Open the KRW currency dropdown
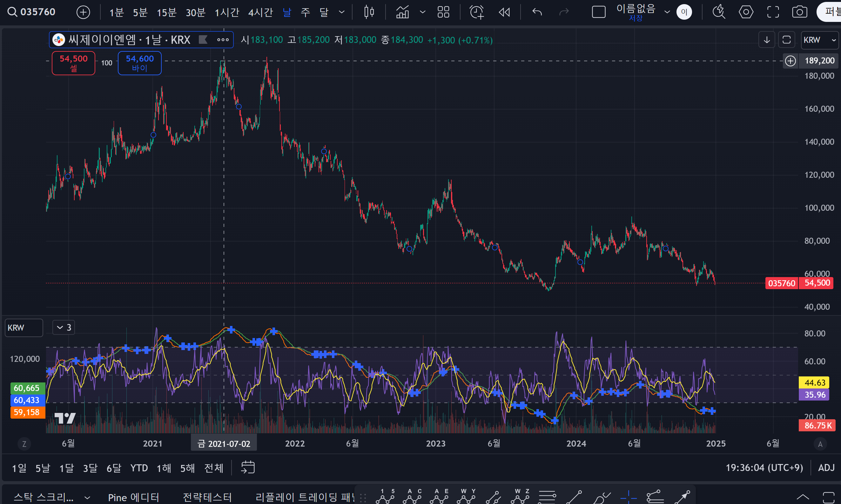This screenshot has width=841, height=504. (819, 40)
